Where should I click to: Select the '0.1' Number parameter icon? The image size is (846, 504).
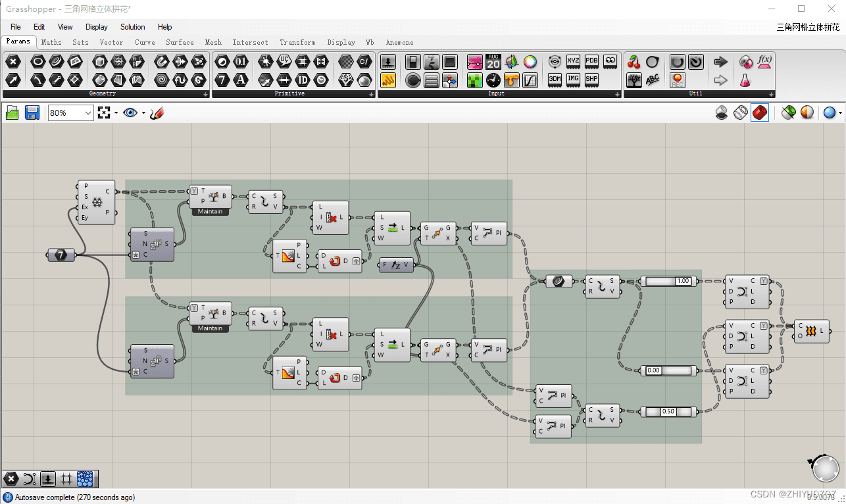[241, 62]
